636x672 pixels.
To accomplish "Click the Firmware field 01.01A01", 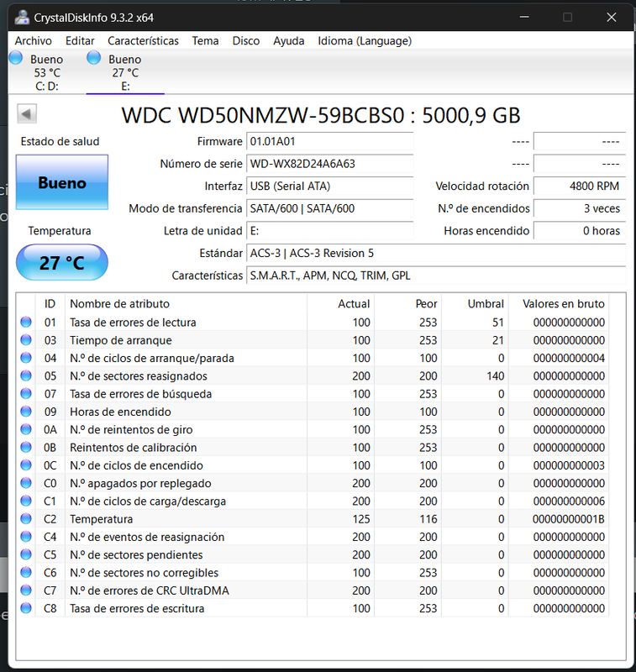I will pos(329,141).
